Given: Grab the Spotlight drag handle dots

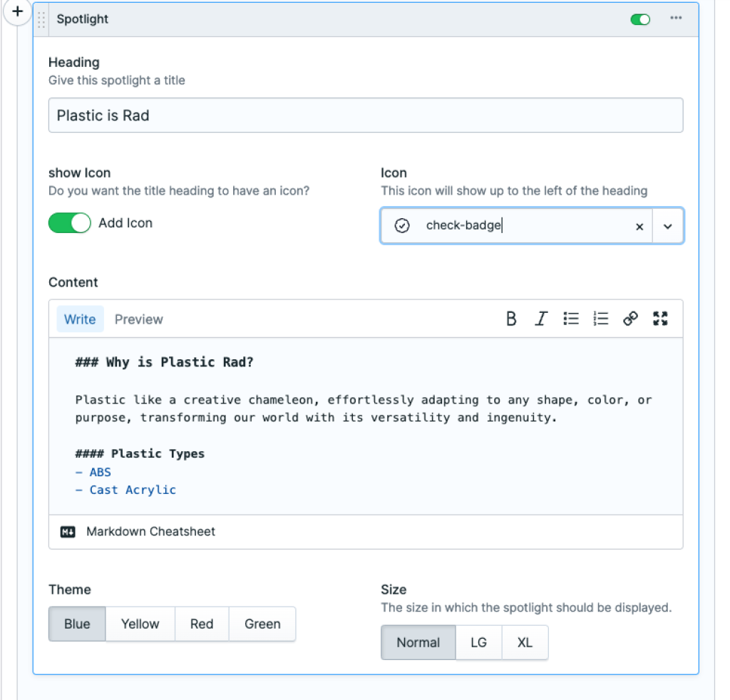Looking at the screenshot, I should [41, 19].
